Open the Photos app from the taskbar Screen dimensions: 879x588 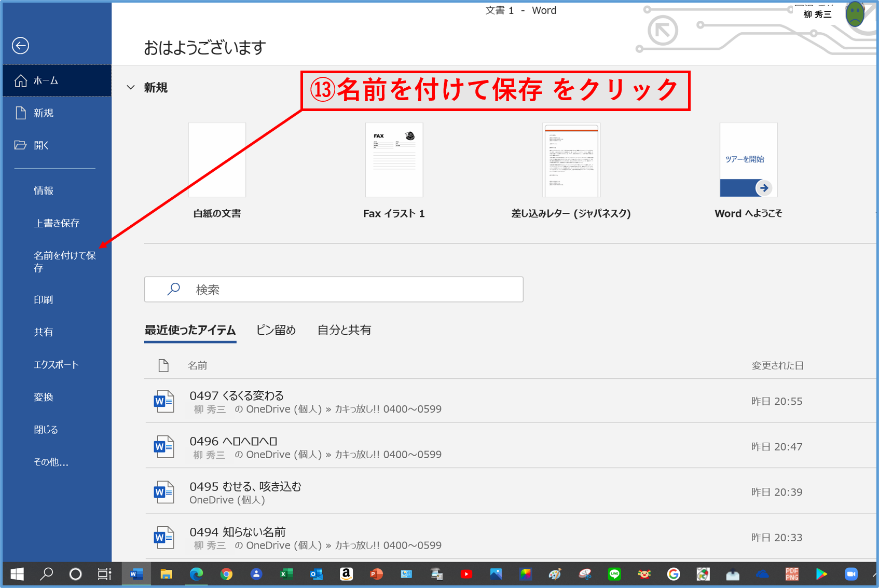tap(496, 574)
